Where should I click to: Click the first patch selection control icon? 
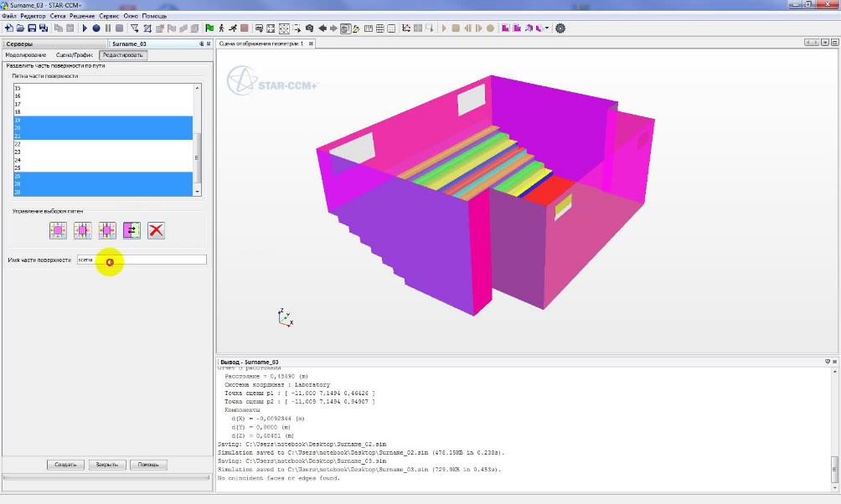[x=58, y=230]
